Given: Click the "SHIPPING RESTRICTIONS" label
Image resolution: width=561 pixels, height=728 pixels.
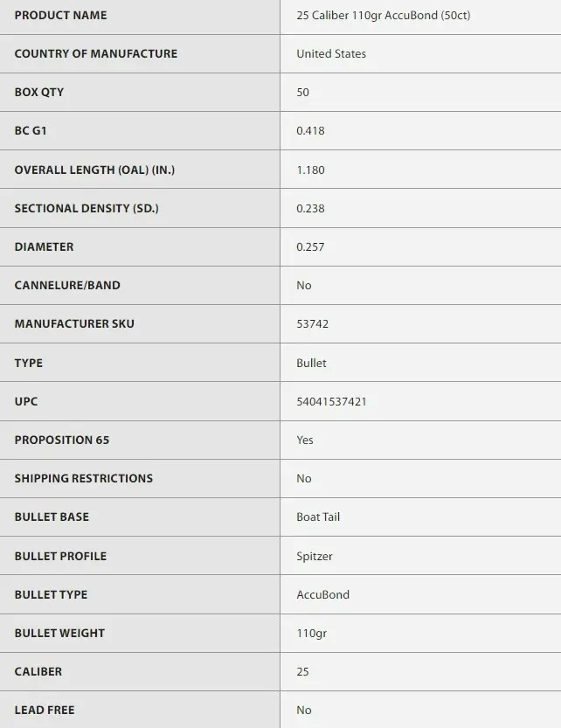Looking at the screenshot, I should pos(84,478).
